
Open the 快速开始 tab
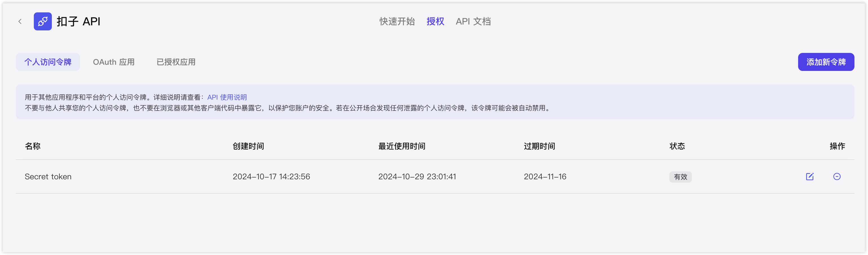[x=397, y=21]
